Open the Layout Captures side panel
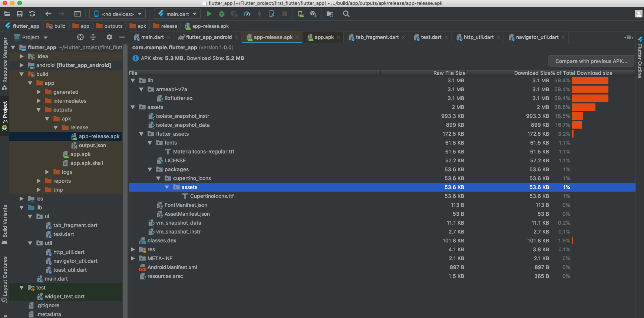 click(5, 279)
